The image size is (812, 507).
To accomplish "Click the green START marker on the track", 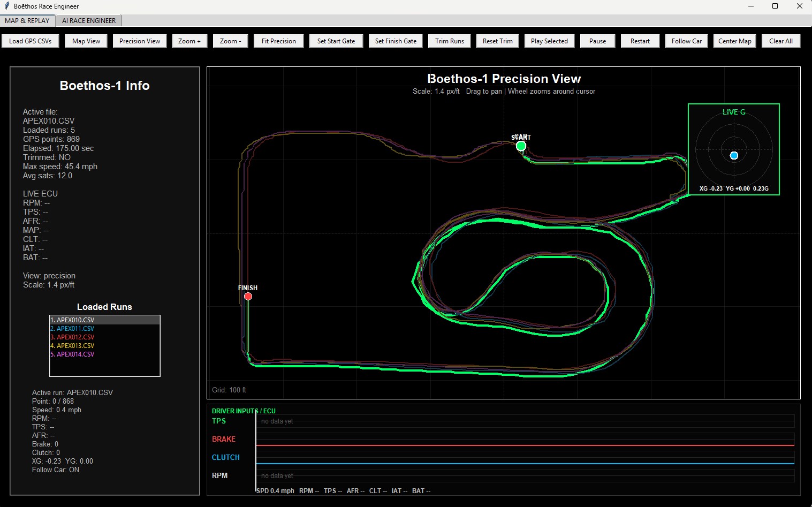I will pyautogui.click(x=521, y=146).
